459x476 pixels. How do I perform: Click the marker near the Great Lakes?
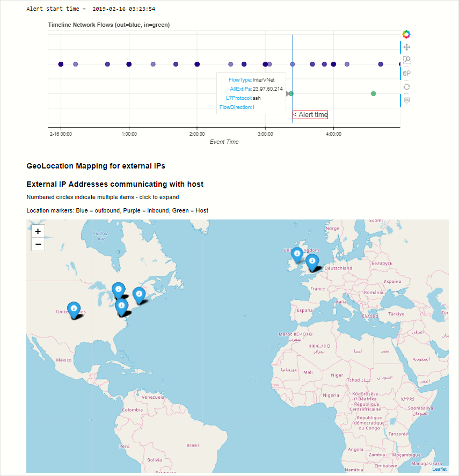(118, 290)
